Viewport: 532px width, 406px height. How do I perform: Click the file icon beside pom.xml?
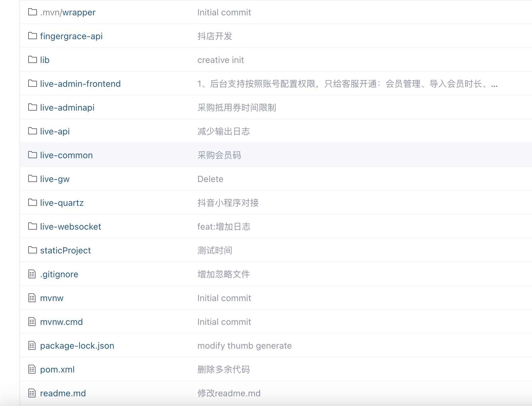(x=32, y=369)
